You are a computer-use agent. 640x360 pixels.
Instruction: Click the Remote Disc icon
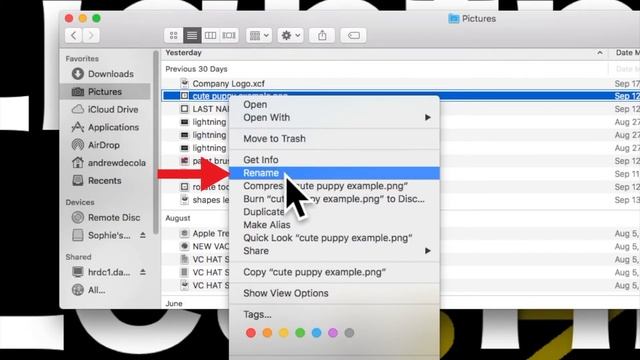pos(78,218)
